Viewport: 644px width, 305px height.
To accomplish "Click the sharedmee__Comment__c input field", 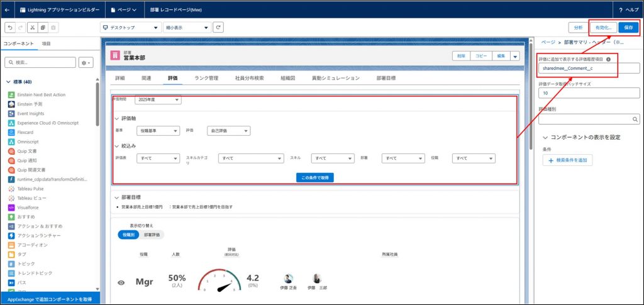I will (x=589, y=68).
